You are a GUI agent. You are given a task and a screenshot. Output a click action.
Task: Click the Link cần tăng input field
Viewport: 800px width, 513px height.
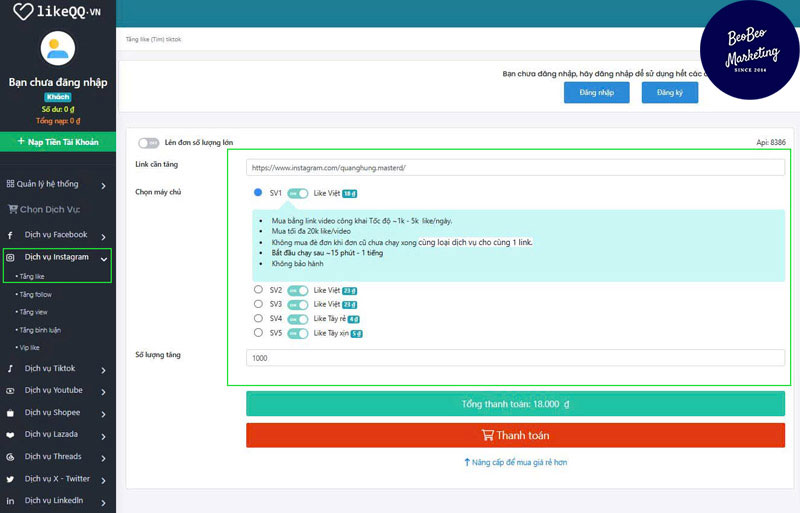tap(515, 168)
